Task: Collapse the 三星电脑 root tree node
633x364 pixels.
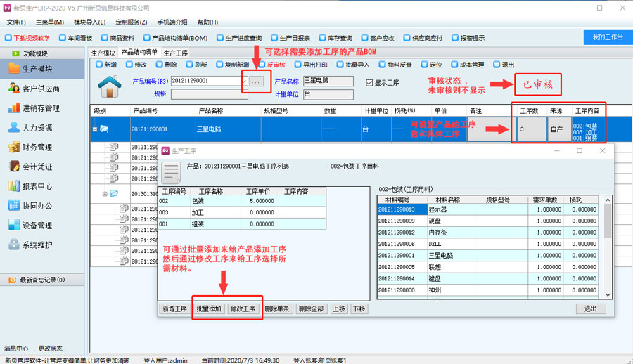Action: coord(95,129)
